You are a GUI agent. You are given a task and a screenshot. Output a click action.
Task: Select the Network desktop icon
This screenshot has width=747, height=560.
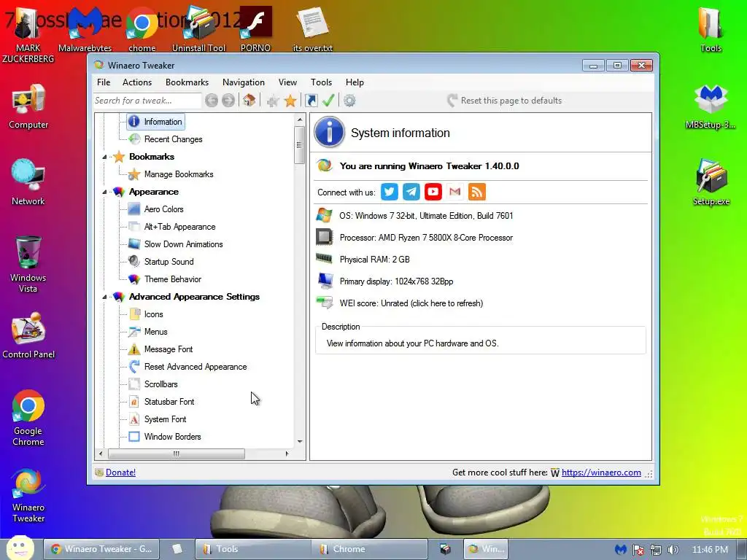[x=28, y=183]
